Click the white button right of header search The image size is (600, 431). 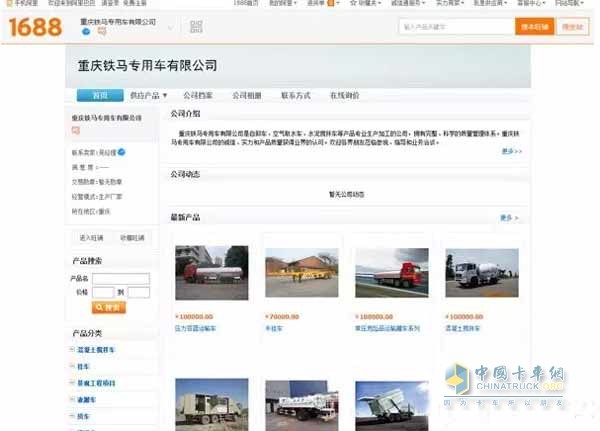click(573, 27)
